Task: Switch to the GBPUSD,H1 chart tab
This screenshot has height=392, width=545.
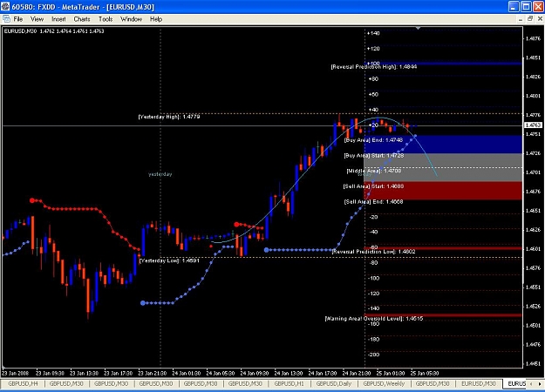Action: pyautogui.click(x=289, y=383)
